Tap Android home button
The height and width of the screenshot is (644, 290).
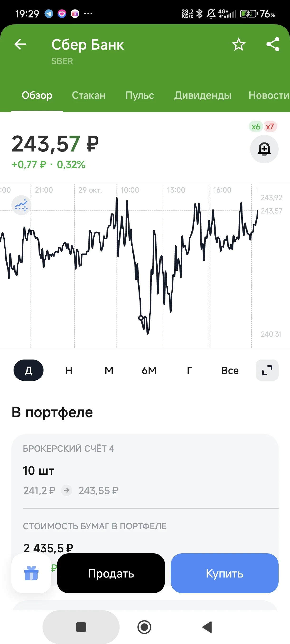point(144,627)
